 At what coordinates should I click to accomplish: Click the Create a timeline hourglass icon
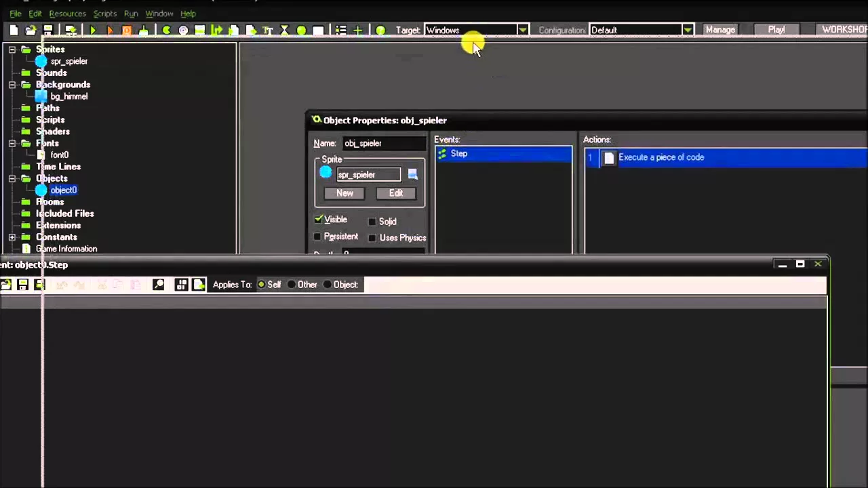(x=284, y=30)
